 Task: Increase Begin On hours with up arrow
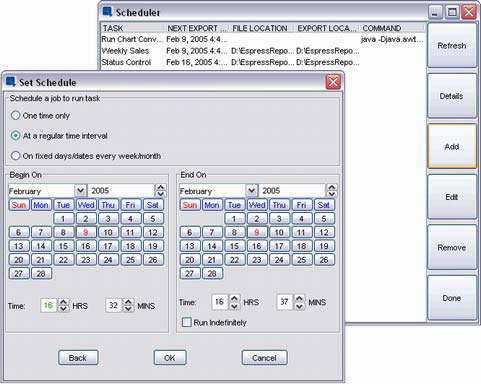(63, 302)
